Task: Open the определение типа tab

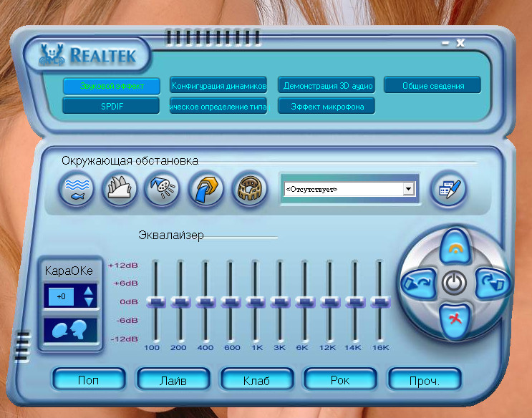Action: [x=218, y=106]
